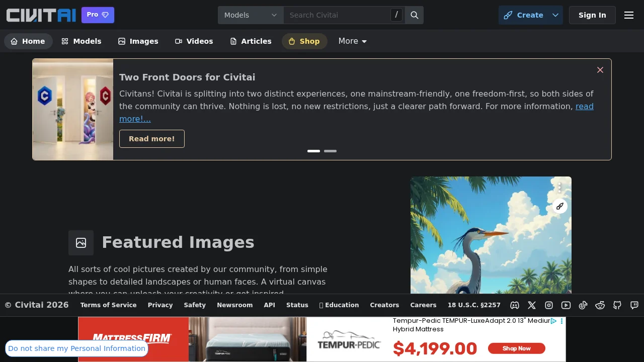Viewport: 644px width, 362px height.
Task: Click Do not share my Personal Information
Action: [76, 348]
